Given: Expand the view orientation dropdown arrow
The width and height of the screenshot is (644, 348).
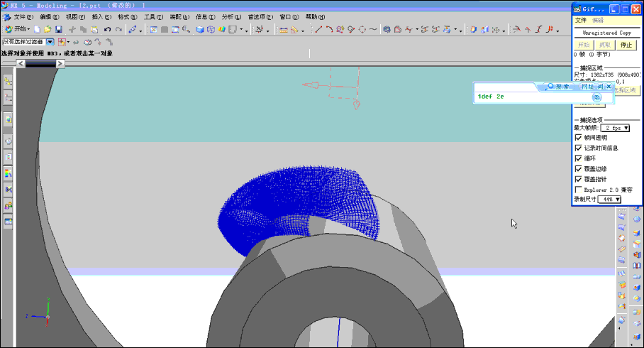Looking at the screenshot, I should coord(241,30).
